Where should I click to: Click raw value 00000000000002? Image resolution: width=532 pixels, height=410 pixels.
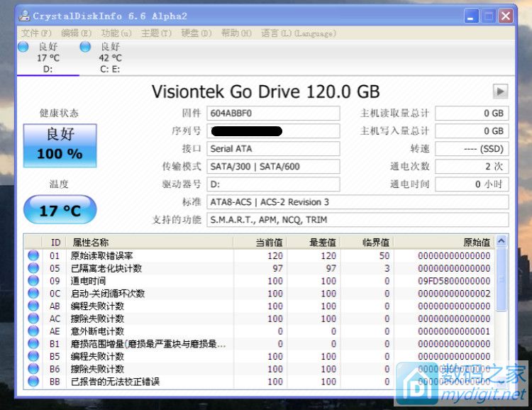(454, 293)
